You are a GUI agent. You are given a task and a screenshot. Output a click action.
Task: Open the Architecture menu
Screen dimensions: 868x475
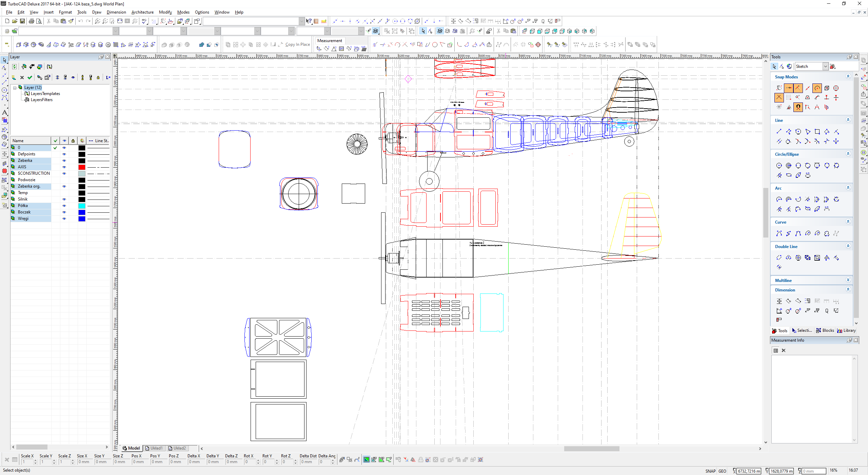click(142, 12)
